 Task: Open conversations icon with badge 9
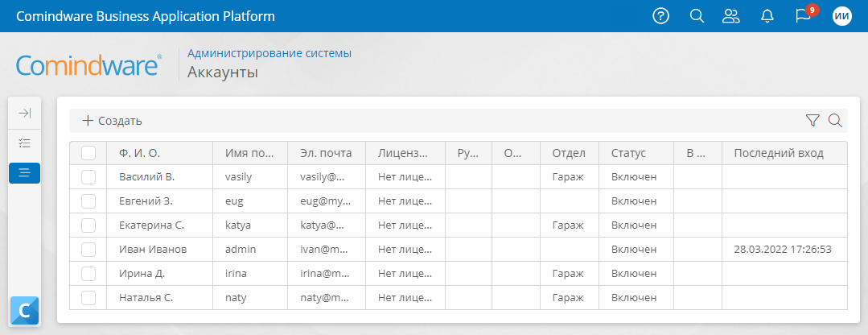[x=803, y=16]
